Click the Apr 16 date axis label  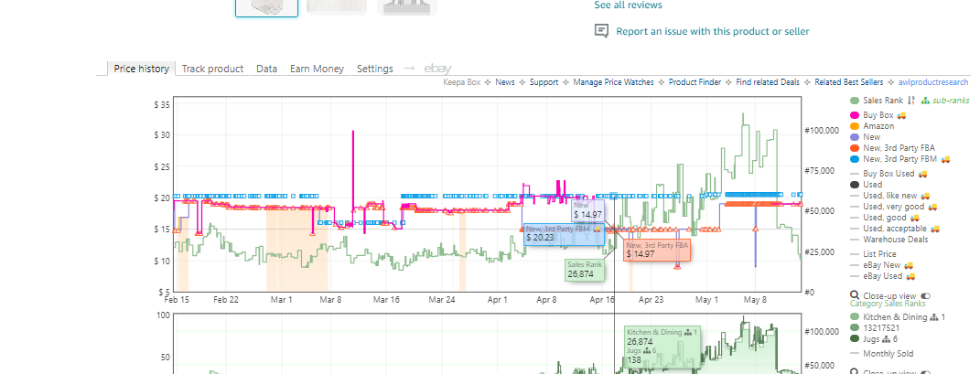coord(602,300)
